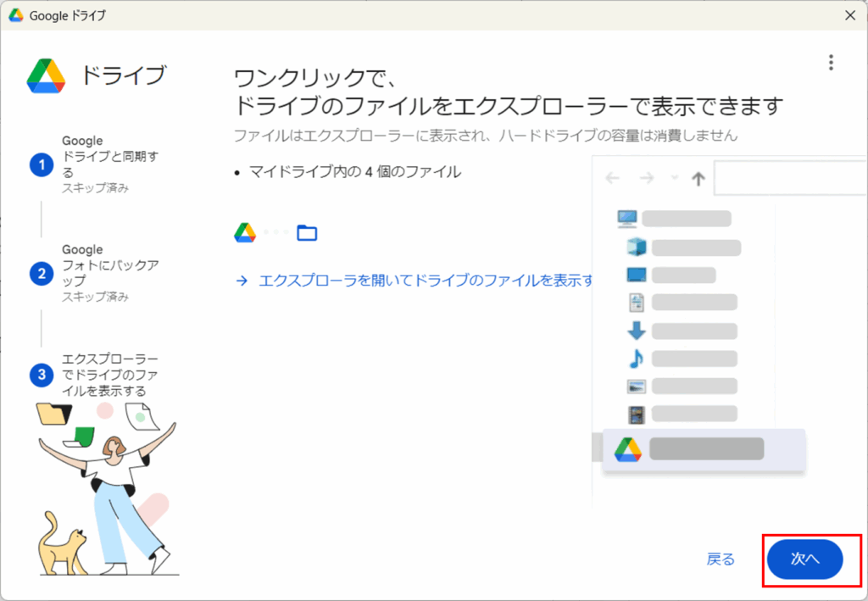Click the video film icon in illustration
The height and width of the screenshot is (601, 868).
tap(637, 414)
